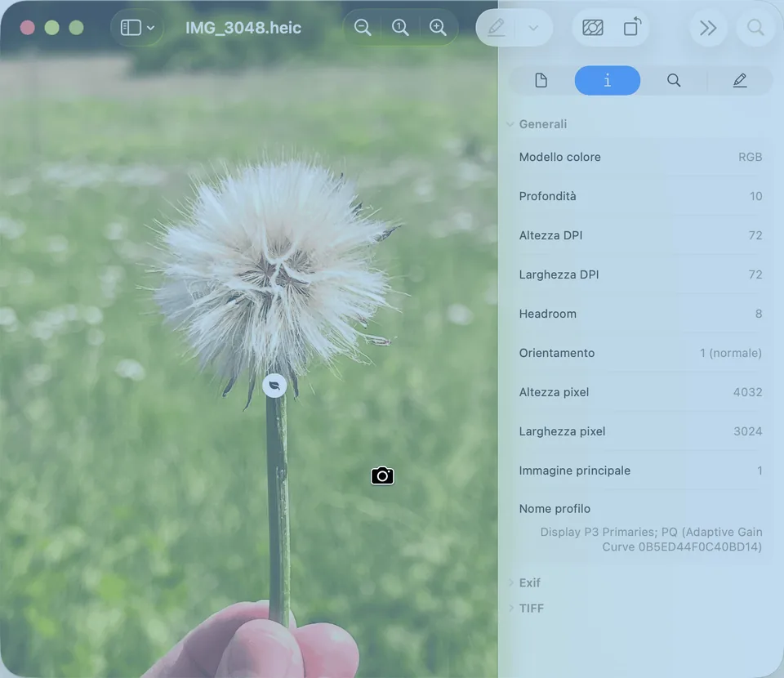Click the window title IMG_3048.heic

[x=243, y=28]
